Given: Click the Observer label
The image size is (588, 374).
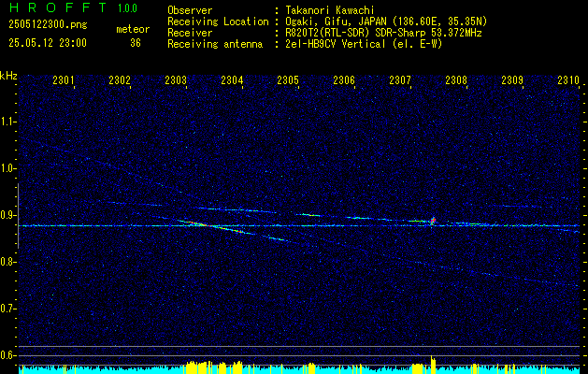Looking at the screenshot, I should point(190,10).
